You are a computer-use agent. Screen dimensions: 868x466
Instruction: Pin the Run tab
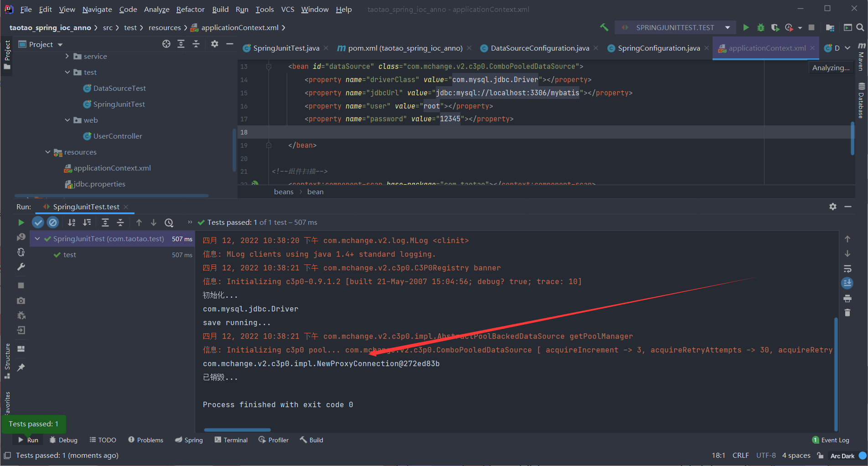pyautogui.click(x=21, y=368)
